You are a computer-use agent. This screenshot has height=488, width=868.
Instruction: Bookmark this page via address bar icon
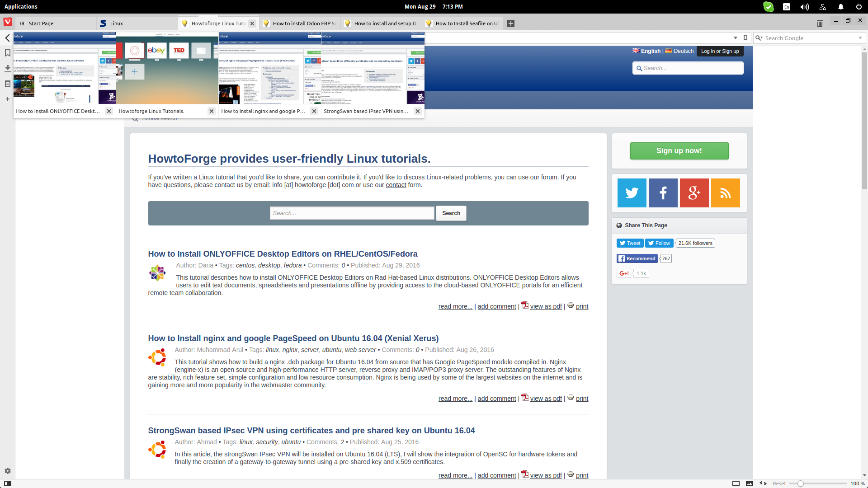(x=745, y=38)
